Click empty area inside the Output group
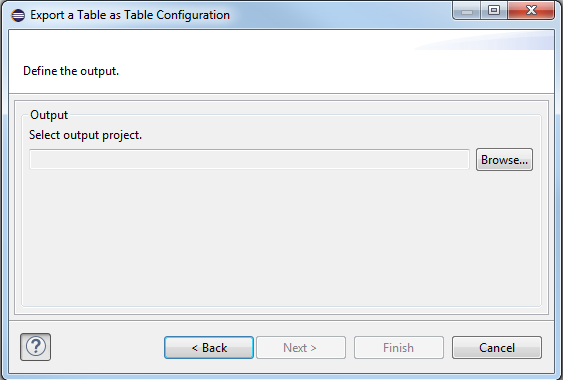This screenshot has height=380, width=563. point(281,237)
